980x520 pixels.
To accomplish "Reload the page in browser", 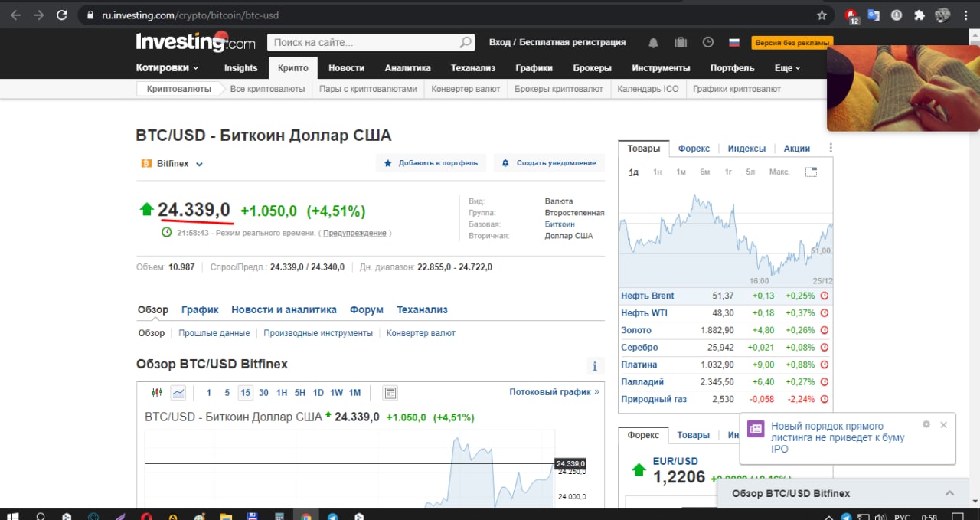I will point(62,15).
